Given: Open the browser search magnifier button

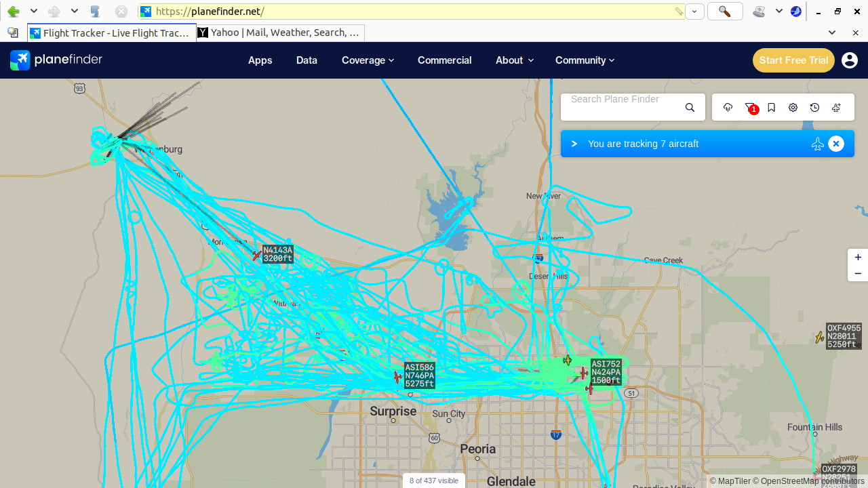Looking at the screenshot, I should pos(725,12).
